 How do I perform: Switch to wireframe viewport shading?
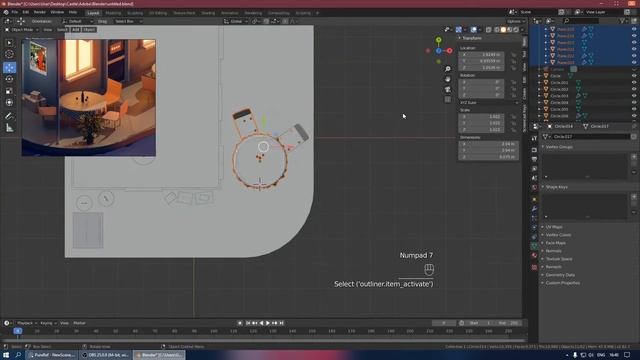click(497, 30)
